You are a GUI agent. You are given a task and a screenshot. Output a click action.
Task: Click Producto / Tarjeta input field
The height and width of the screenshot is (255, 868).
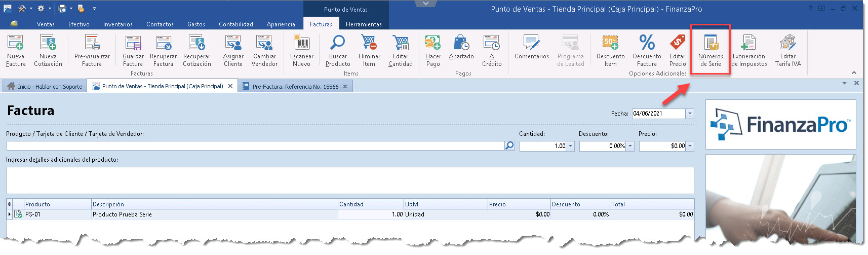pyautogui.click(x=255, y=146)
